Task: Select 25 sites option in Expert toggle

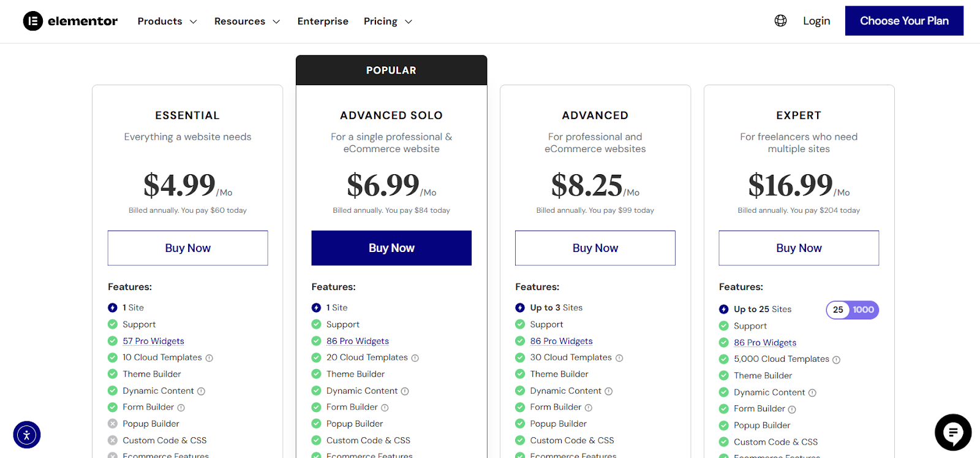Action: 838,310
